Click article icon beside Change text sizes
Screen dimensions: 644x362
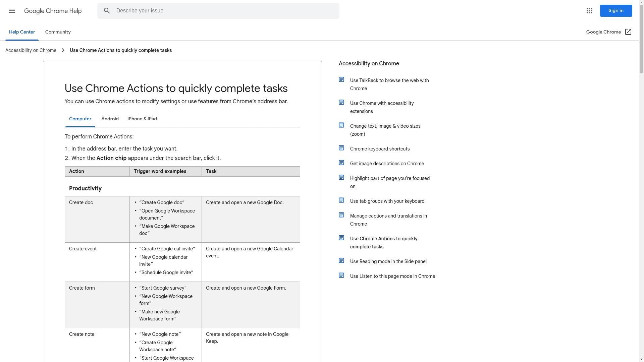(341, 125)
